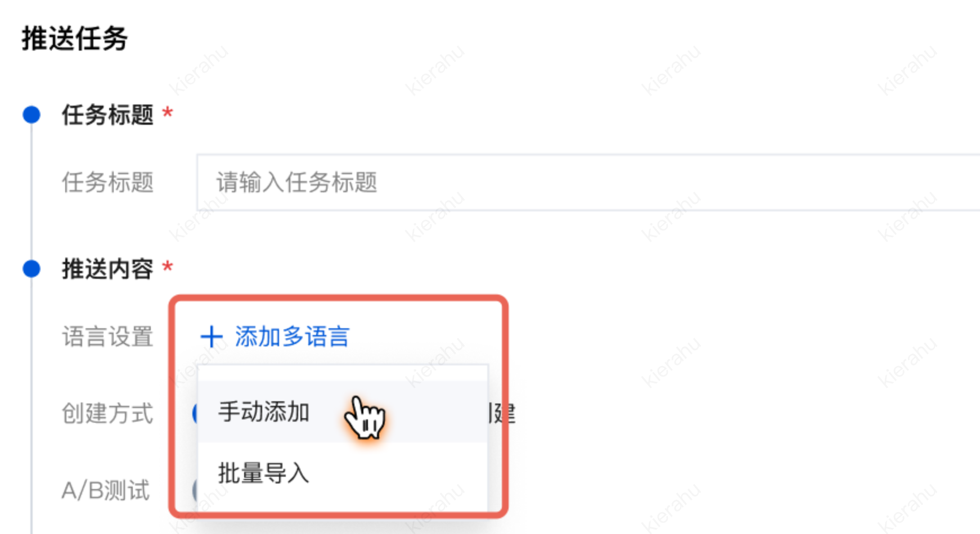Click the blue step dot for 任务标题
Viewport: 980px width, 534px height.
click(32, 115)
